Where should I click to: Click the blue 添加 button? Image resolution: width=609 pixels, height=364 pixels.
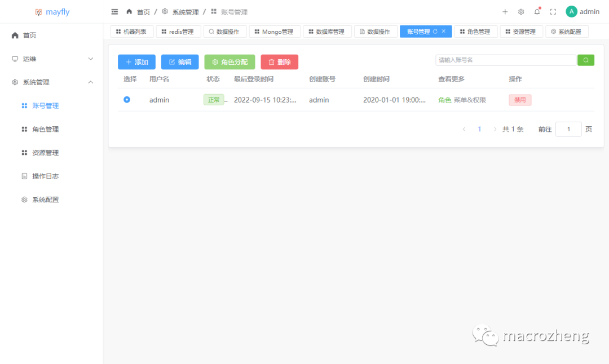pos(136,62)
